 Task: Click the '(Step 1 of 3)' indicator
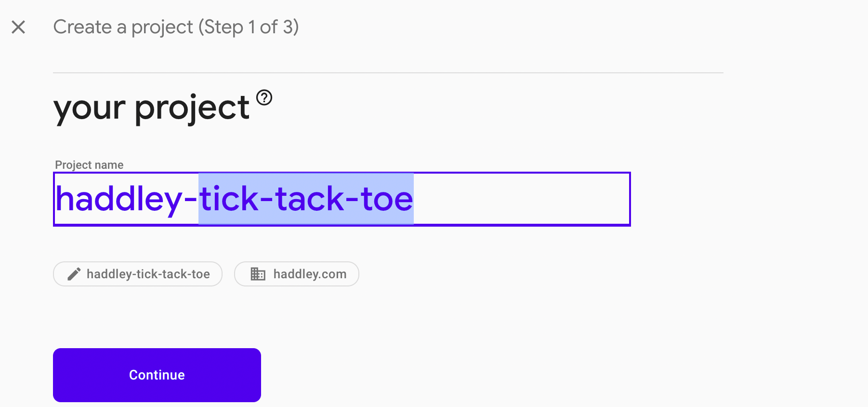249,27
